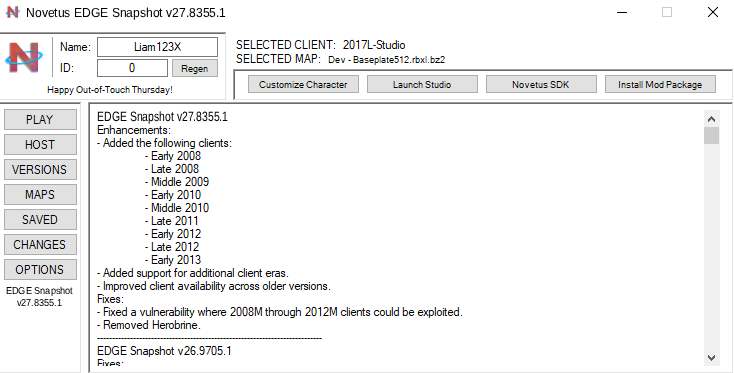Viewport: 734px width, 373px height.
Task: Launch Studio via the button
Action: (422, 85)
